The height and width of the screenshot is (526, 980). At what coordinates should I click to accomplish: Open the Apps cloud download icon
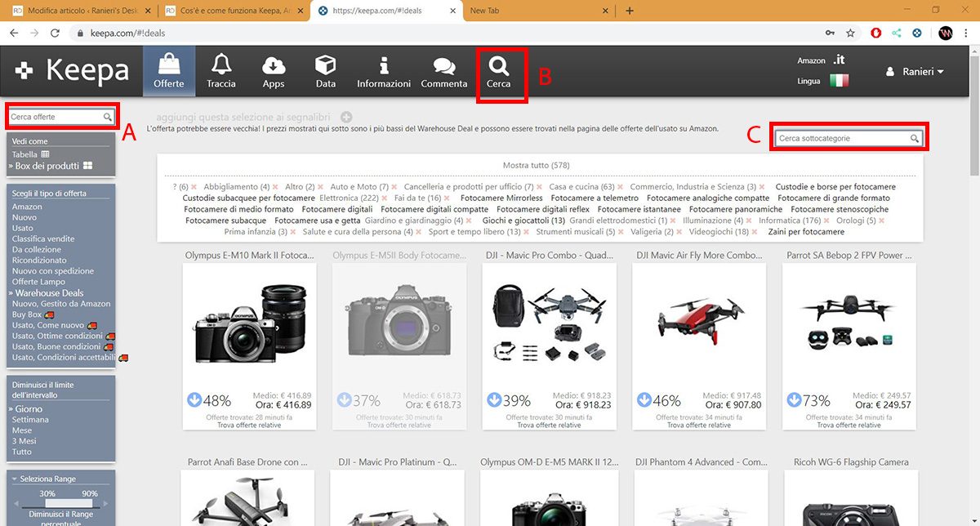coord(274,65)
